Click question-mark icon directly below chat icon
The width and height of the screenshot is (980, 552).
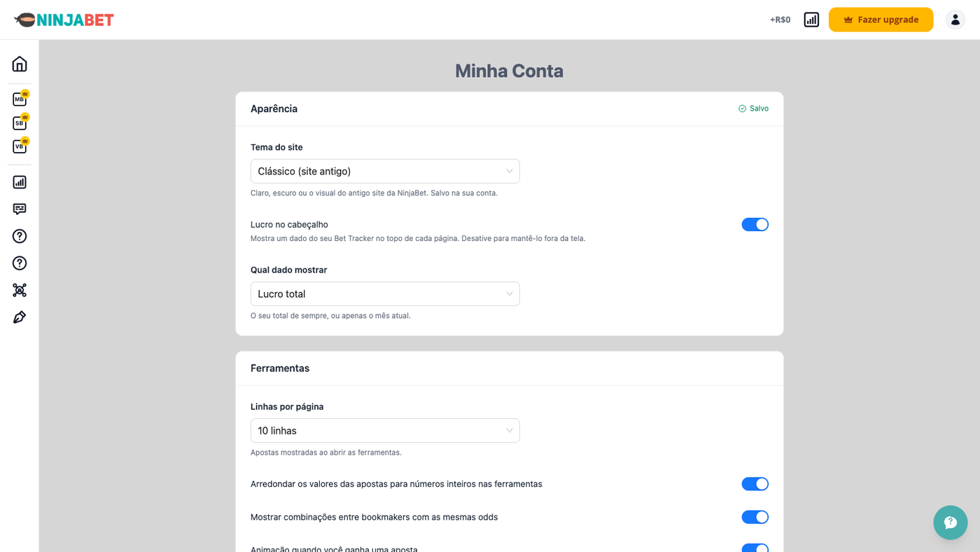[20, 236]
